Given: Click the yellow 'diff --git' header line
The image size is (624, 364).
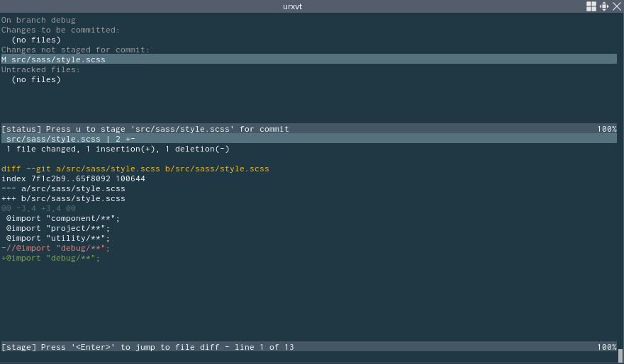Looking at the screenshot, I should pos(135,169).
